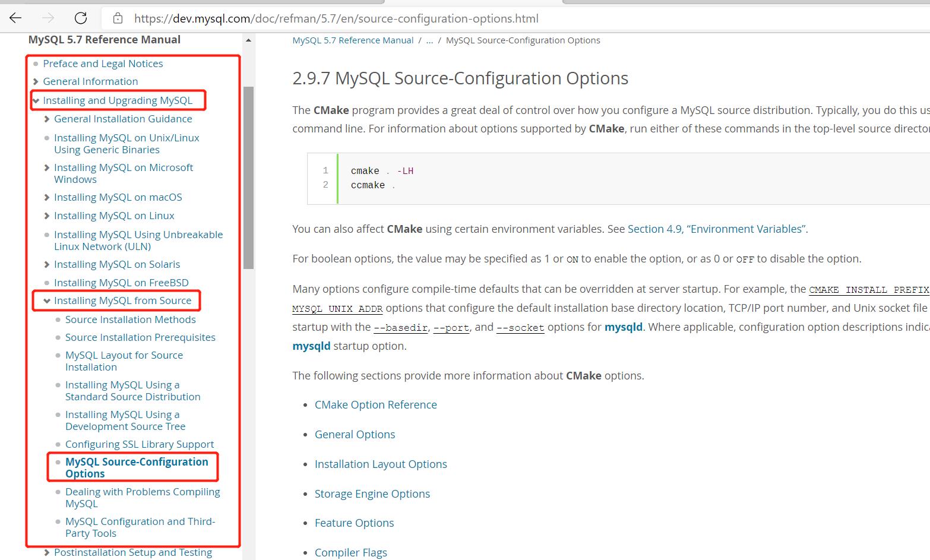Open Installing MySQL on Unix/Linux Using Generic Binaries
This screenshot has width=930, height=560.
(x=126, y=144)
